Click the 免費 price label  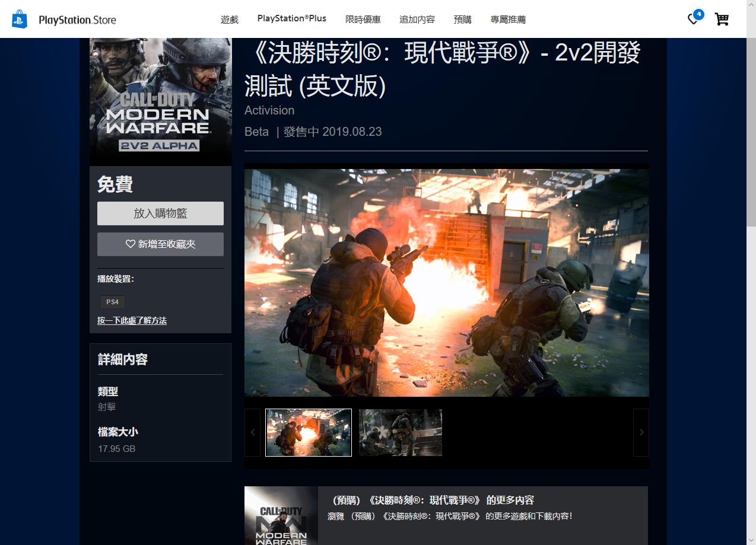click(x=115, y=184)
